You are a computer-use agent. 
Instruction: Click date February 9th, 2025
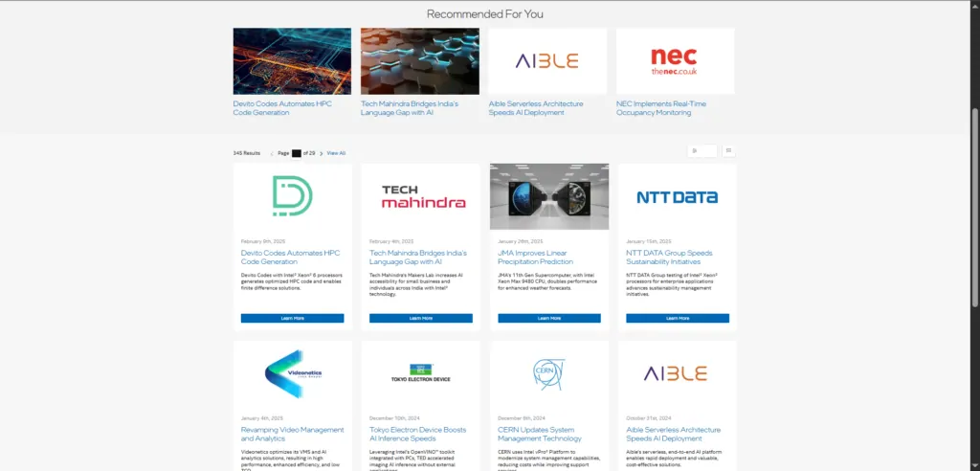[x=262, y=241]
